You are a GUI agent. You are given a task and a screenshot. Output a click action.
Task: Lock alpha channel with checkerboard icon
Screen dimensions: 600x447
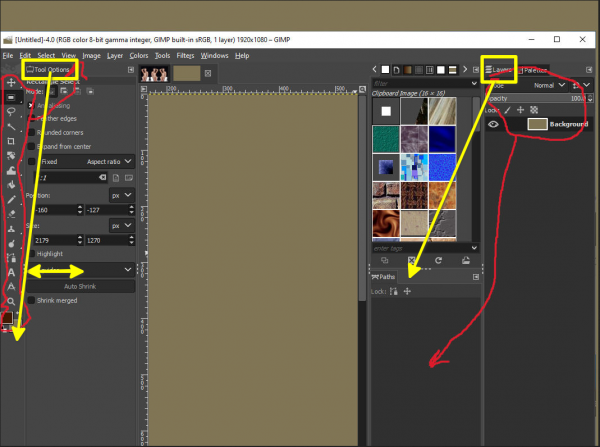(x=534, y=110)
